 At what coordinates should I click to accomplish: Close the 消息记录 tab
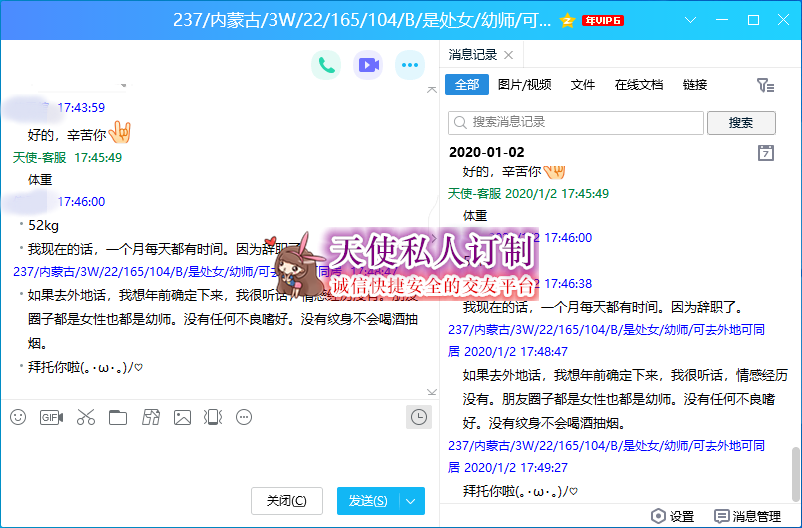[x=508, y=55]
